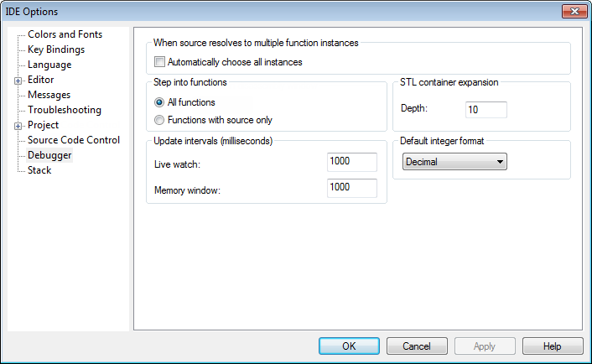Open Default integer format dropdown

454,161
